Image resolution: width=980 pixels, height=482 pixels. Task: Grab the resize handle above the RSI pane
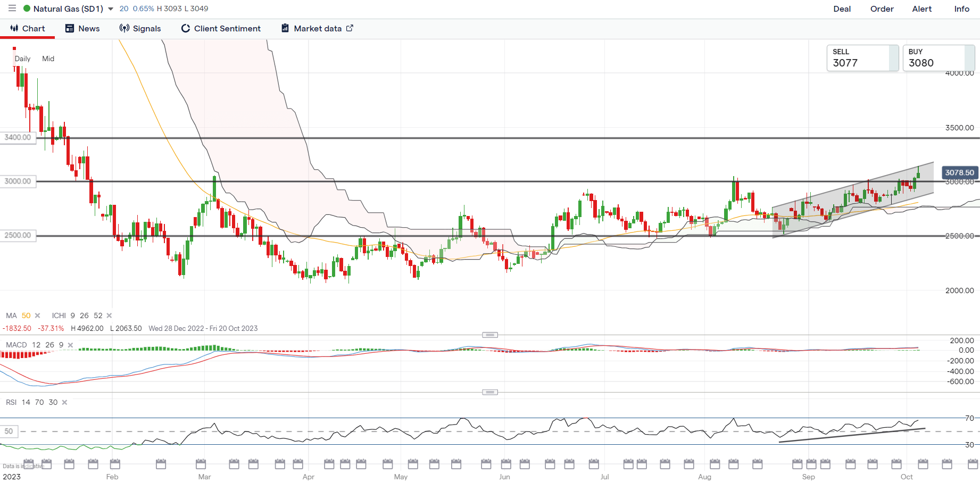pyautogui.click(x=490, y=392)
